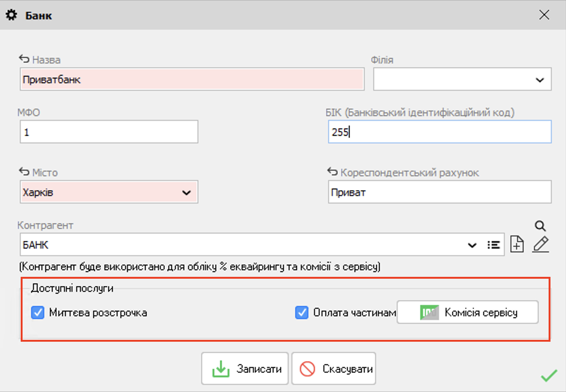Click the gear icon in the Банк title bar
The height and width of the screenshot is (392, 566).
[12, 15]
